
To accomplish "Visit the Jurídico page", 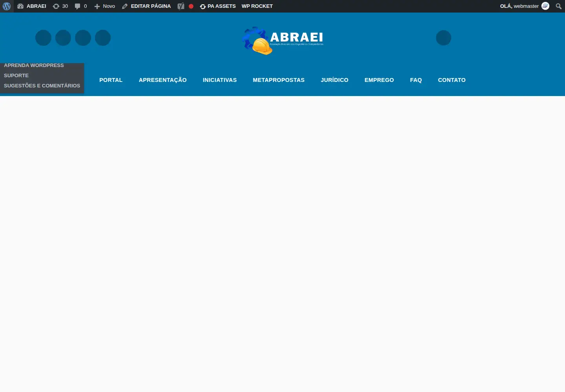I will 335,80.
